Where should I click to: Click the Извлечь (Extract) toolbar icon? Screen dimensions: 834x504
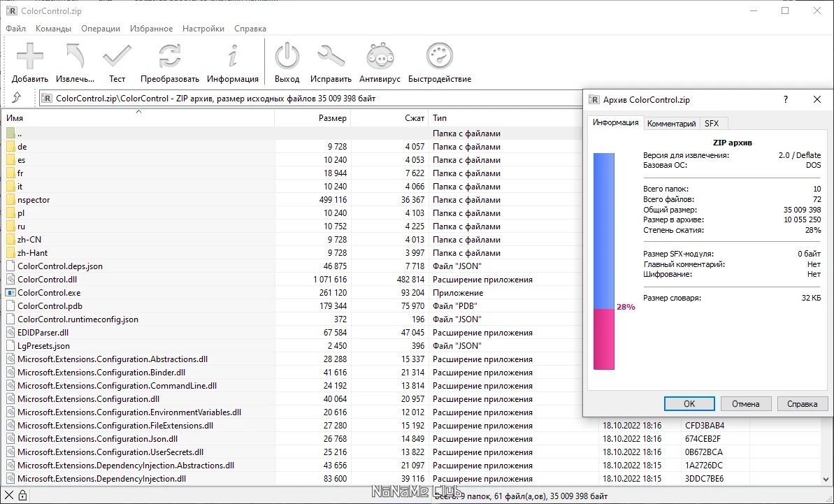[75, 57]
